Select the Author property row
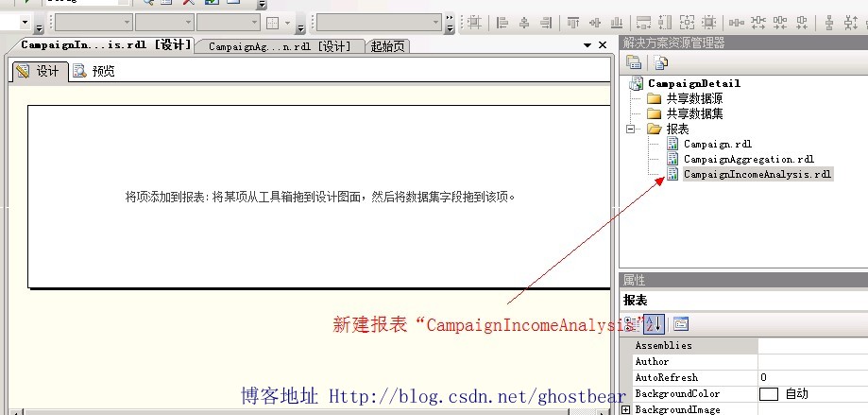The height and width of the screenshot is (415, 868). coord(695,361)
